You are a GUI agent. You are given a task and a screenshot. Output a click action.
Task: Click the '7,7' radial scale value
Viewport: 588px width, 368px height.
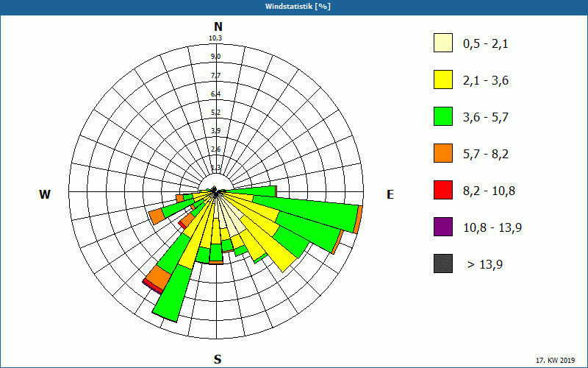pos(215,76)
